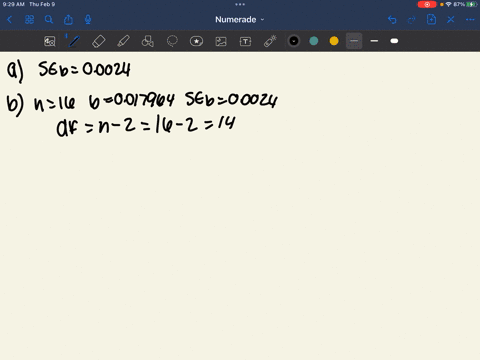Tap the handwritten 'SEb=0.0024' on line a)
Viewport: 480px width, 360px height.
pos(84,69)
